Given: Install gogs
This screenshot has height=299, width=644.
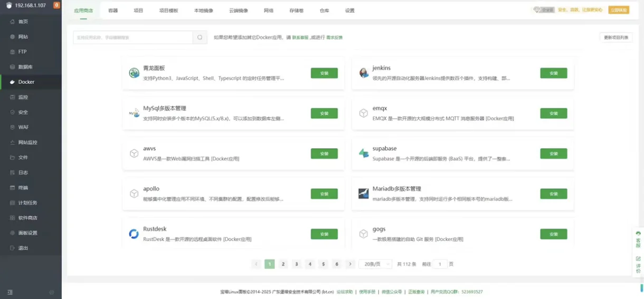Looking at the screenshot, I should coord(554,234).
